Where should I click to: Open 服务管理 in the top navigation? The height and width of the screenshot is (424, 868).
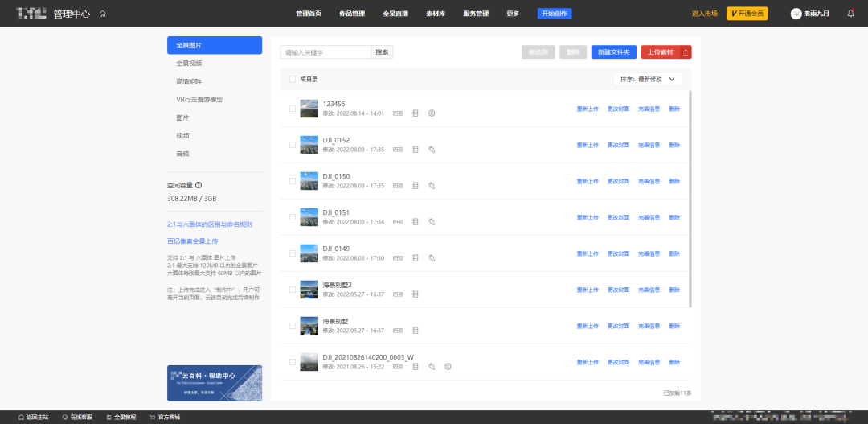point(476,14)
